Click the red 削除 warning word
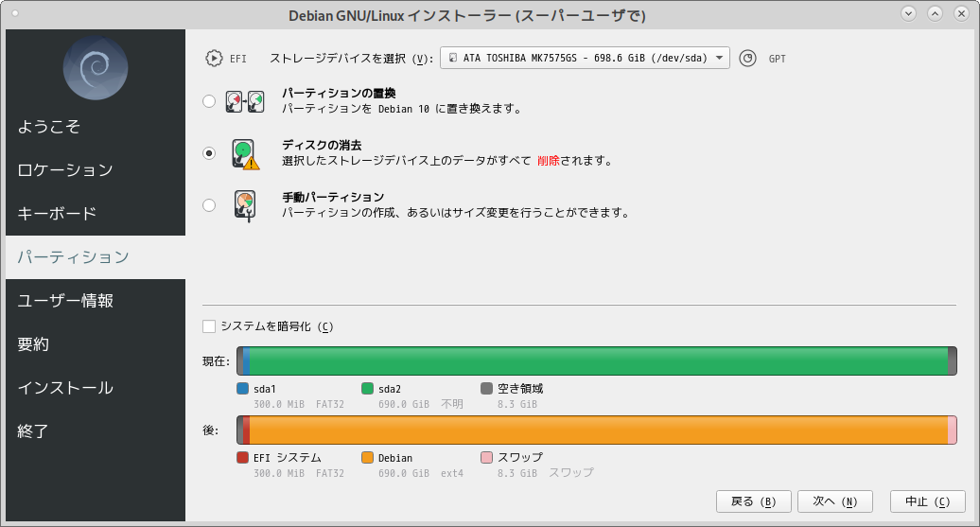 pyautogui.click(x=549, y=161)
